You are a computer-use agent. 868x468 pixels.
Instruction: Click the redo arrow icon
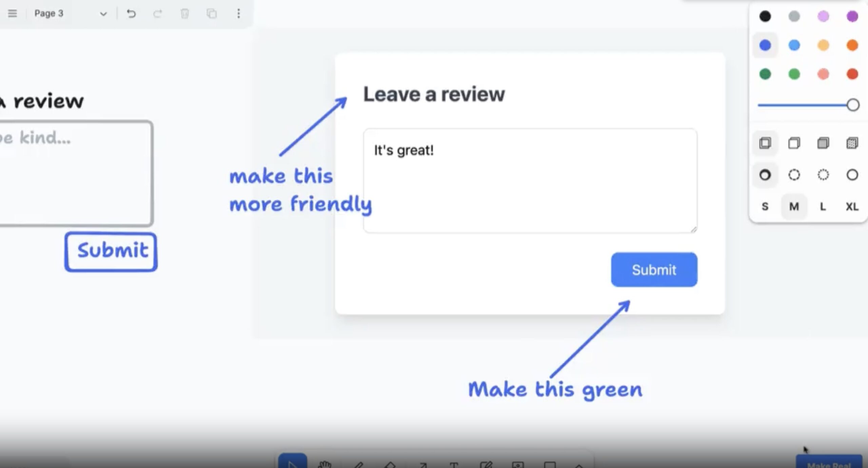158,14
